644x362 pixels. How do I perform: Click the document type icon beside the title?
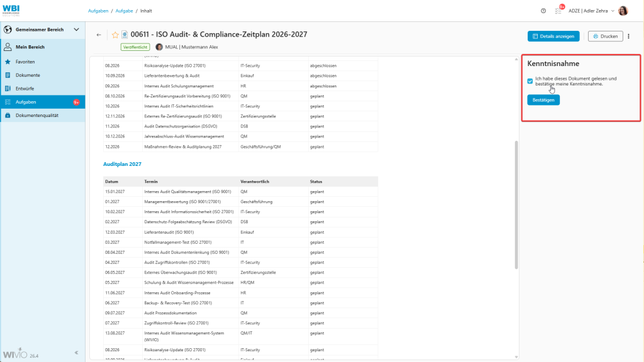[125, 35]
